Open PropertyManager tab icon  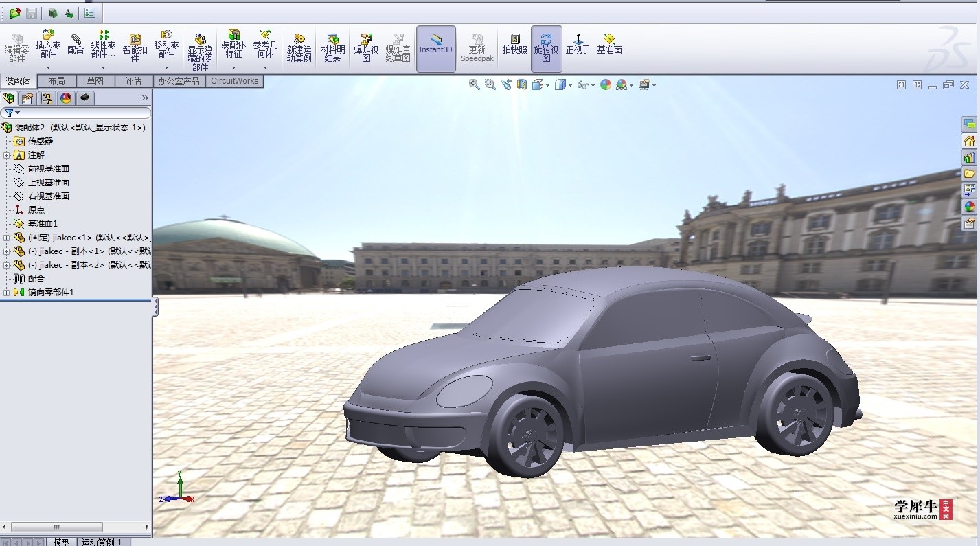(27, 98)
